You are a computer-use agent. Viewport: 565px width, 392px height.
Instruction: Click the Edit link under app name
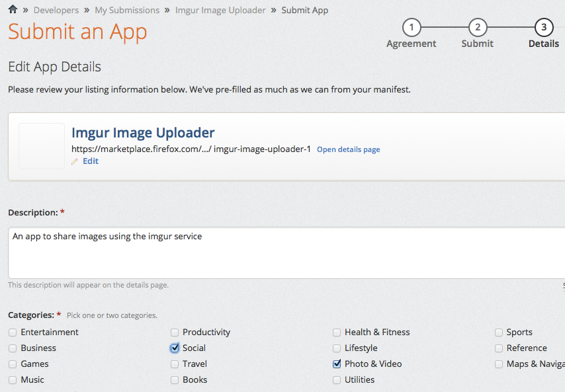point(91,161)
